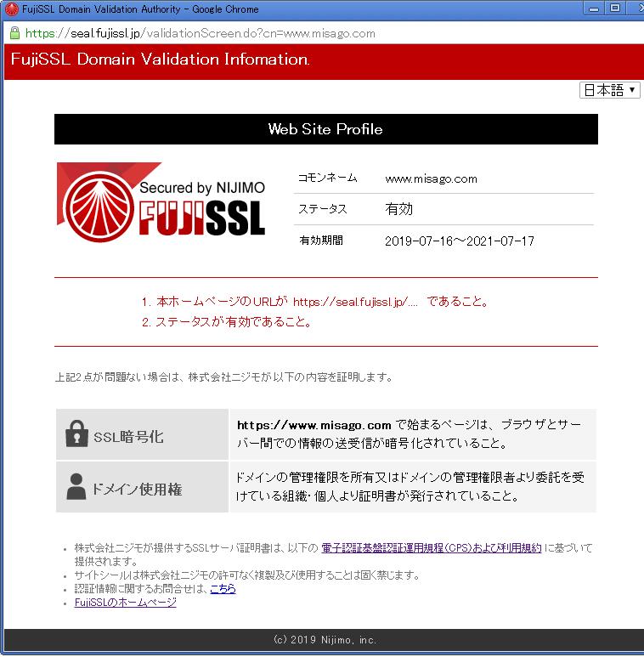The image size is (644, 657).
Task: Click the notice starting サイトシールは株式会社ニジモ
Action: [247, 575]
